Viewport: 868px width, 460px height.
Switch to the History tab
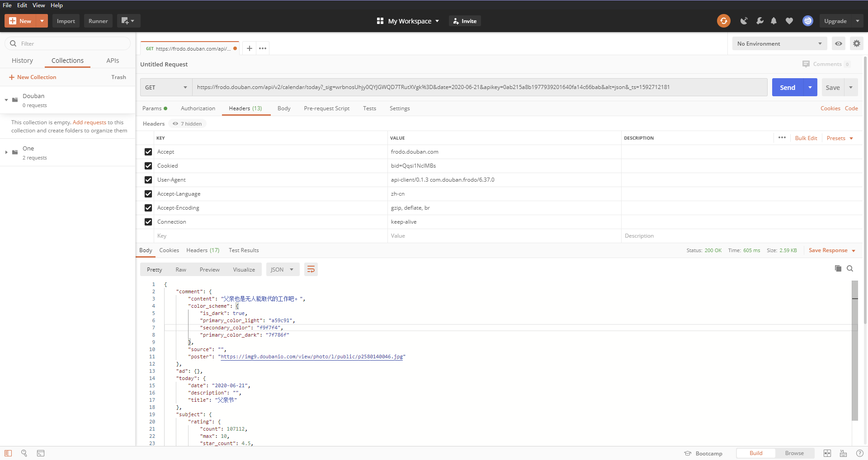pos(22,61)
